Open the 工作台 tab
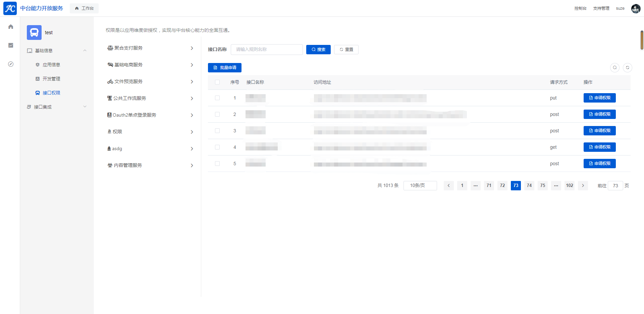 click(84, 8)
